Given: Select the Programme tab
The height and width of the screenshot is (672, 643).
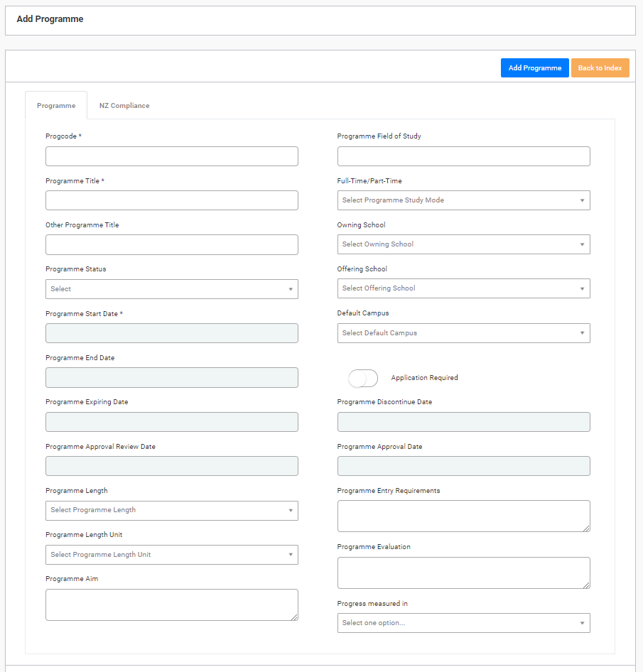Looking at the screenshot, I should 56,105.
